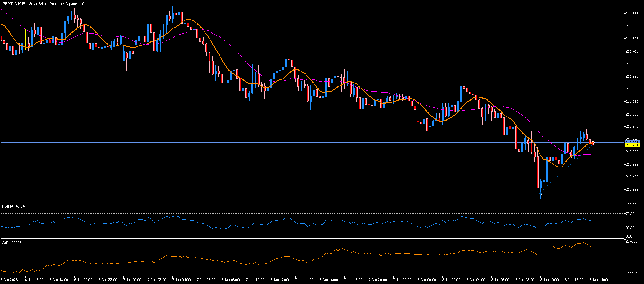Select the yellow horizontal price line
Viewport: 644px width, 284px height.
pyautogui.click(x=307, y=145)
